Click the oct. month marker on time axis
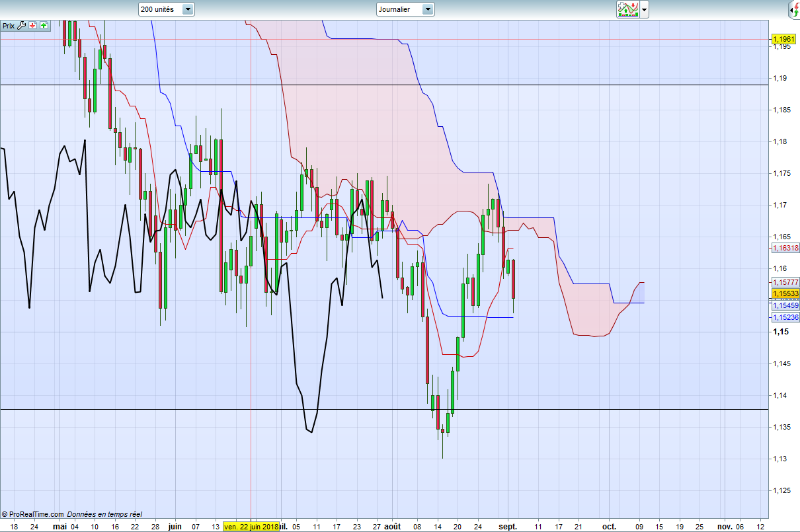The image size is (800, 532). coord(610,527)
